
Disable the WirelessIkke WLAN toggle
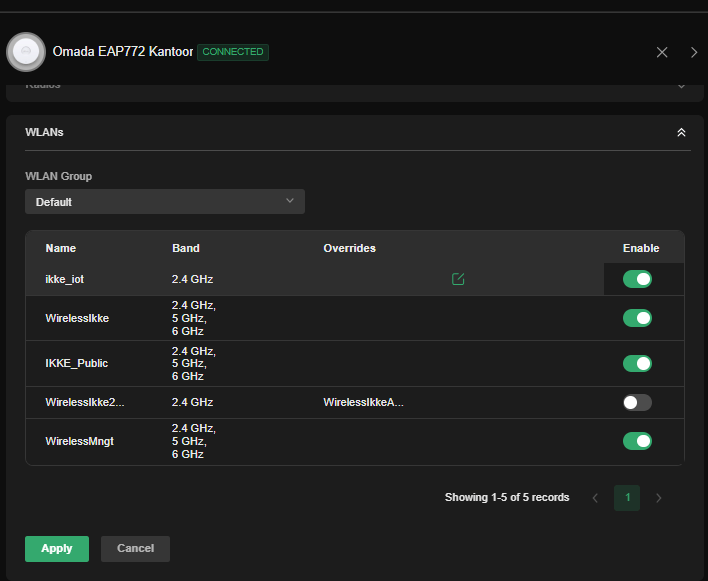[637, 318]
